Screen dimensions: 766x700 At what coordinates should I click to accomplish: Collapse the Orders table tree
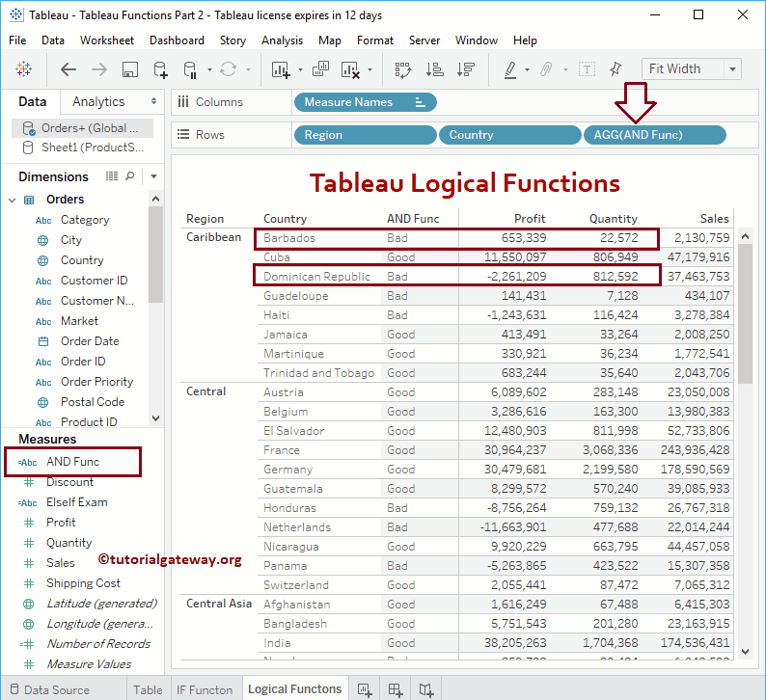click(13, 200)
